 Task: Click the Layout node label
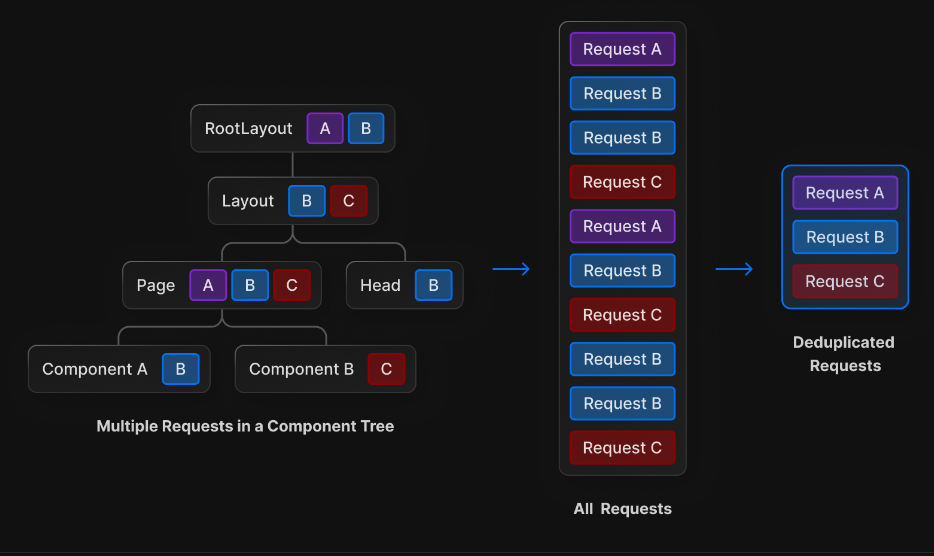pos(248,201)
